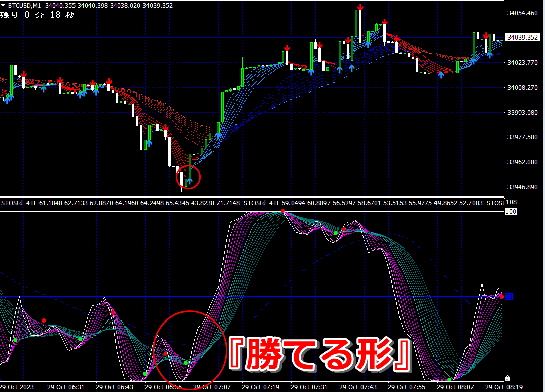Click the red dot at the stochastic peak on level 100

tap(283, 211)
